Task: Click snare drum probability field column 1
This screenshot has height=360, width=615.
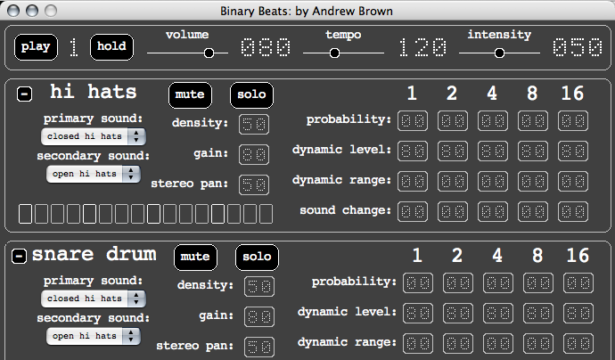Action: point(418,283)
